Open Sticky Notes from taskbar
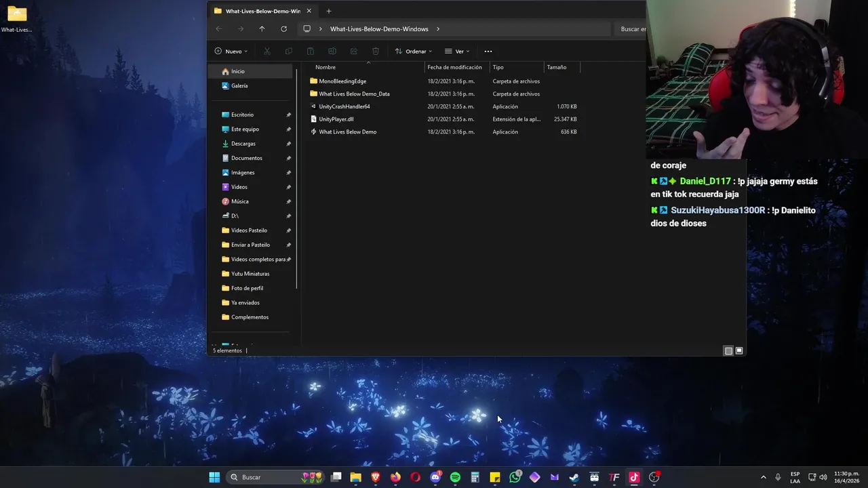868x488 pixels. (x=495, y=477)
